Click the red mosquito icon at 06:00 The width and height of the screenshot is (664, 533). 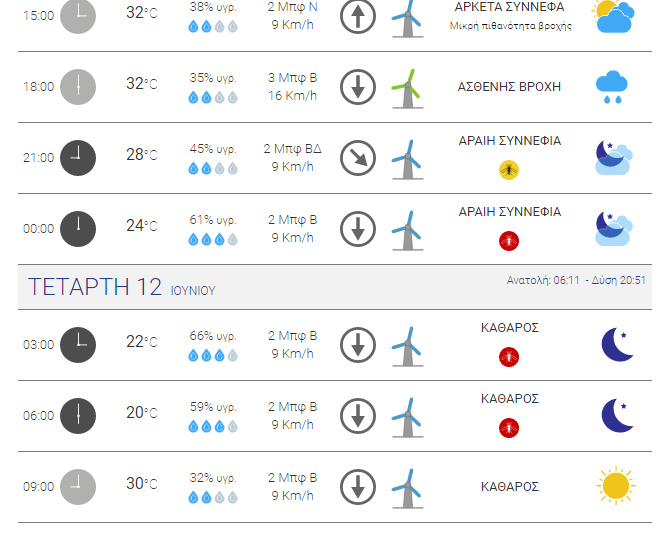click(509, 428)
